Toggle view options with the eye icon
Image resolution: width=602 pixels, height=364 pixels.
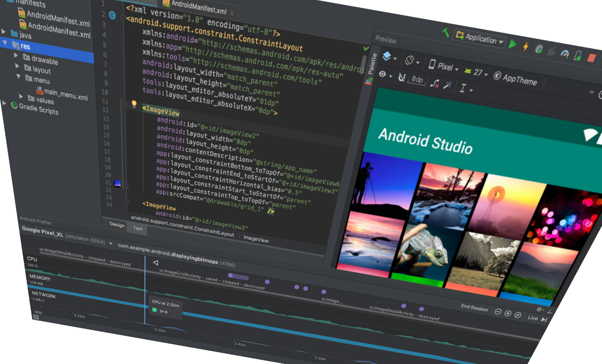pyautogui.click(x=382, y=74)
